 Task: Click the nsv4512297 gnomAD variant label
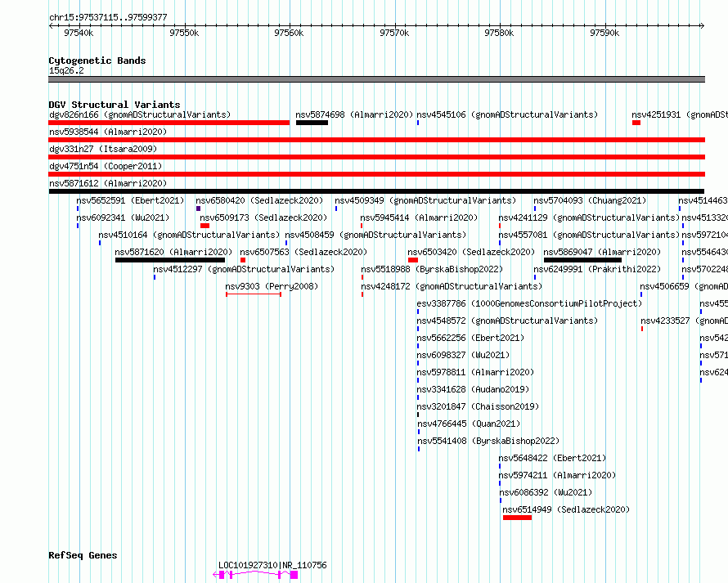244,269
